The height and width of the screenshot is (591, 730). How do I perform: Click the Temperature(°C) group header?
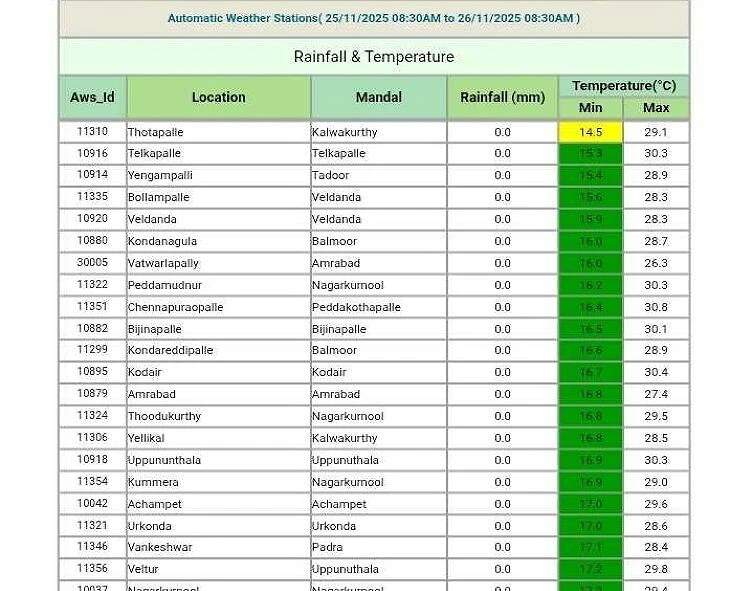coord(623,86)
